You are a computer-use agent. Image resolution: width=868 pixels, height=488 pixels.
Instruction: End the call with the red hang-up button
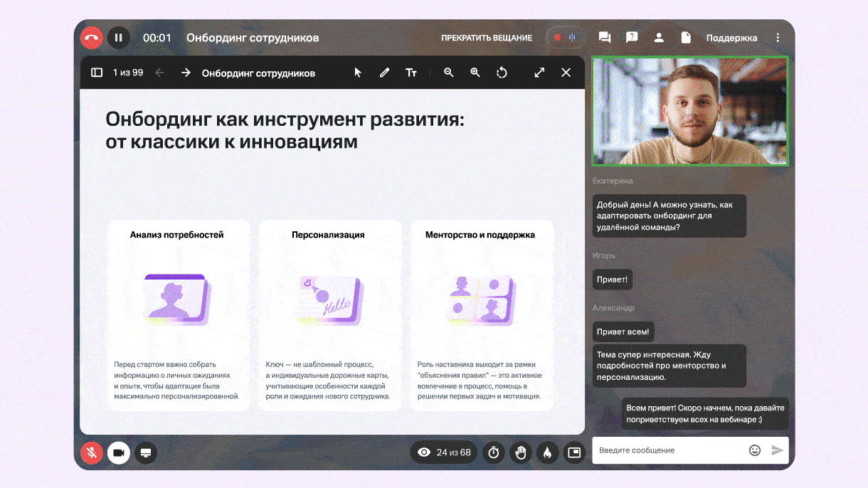click(91, 38)
